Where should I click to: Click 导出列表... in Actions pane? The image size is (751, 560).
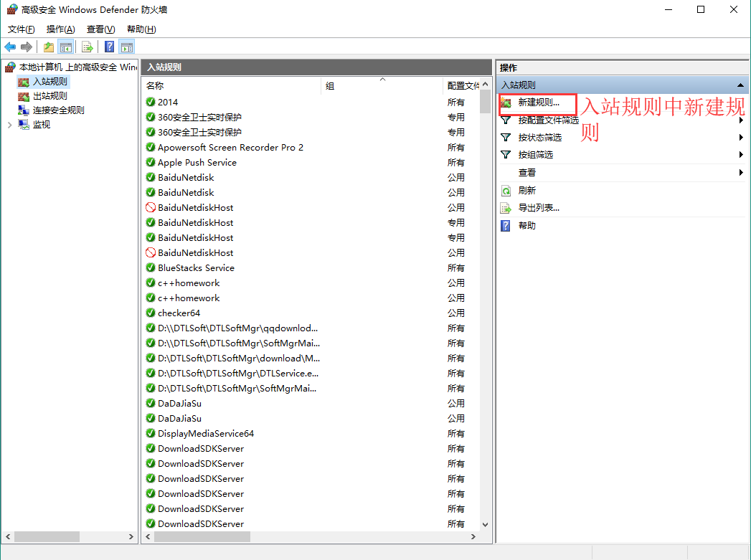[539, 208]
